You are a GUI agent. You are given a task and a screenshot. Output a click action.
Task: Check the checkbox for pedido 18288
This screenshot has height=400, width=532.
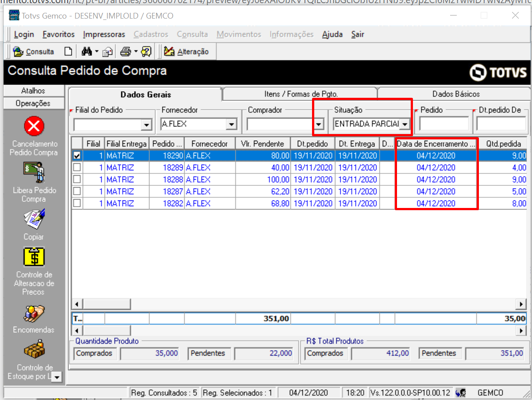[77, 180]
